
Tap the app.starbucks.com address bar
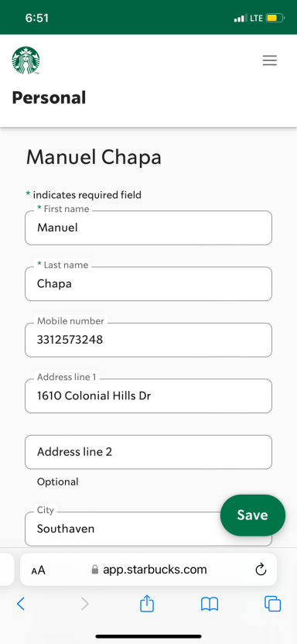click(x=148, y=570)
